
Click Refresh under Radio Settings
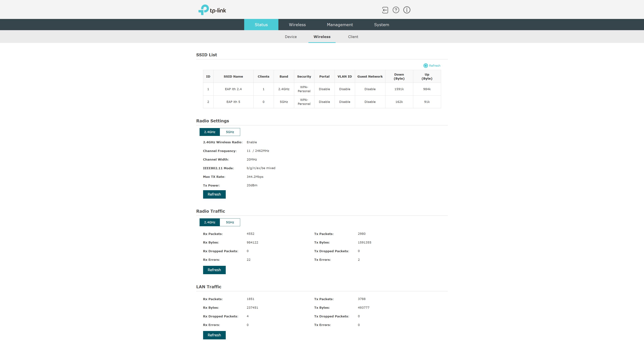point(214,194)
